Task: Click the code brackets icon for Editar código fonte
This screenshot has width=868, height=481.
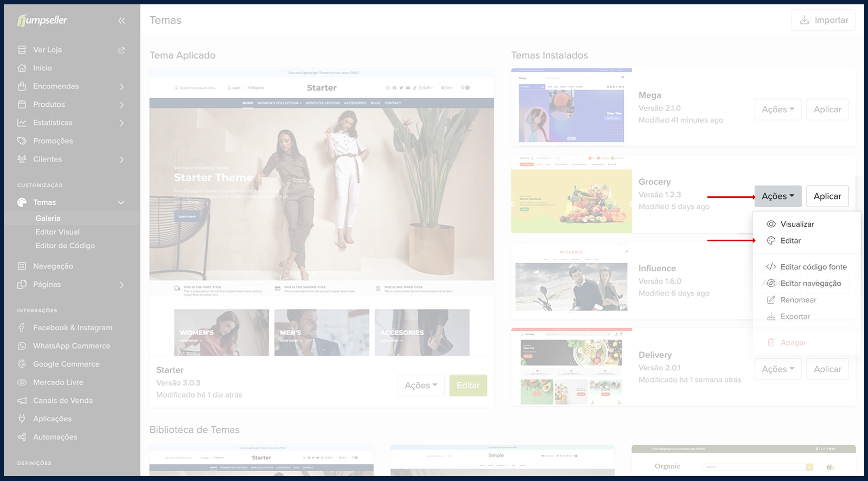Action: 771,267
